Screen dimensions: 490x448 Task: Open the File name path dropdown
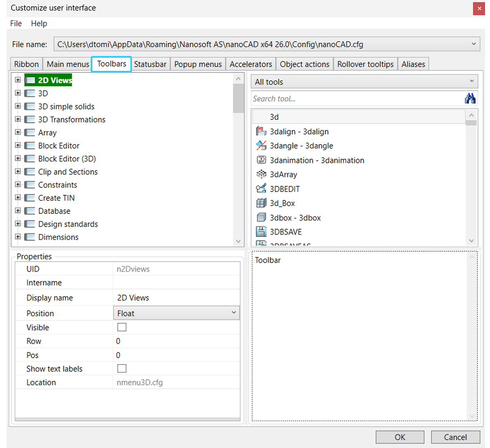(474, 44)
